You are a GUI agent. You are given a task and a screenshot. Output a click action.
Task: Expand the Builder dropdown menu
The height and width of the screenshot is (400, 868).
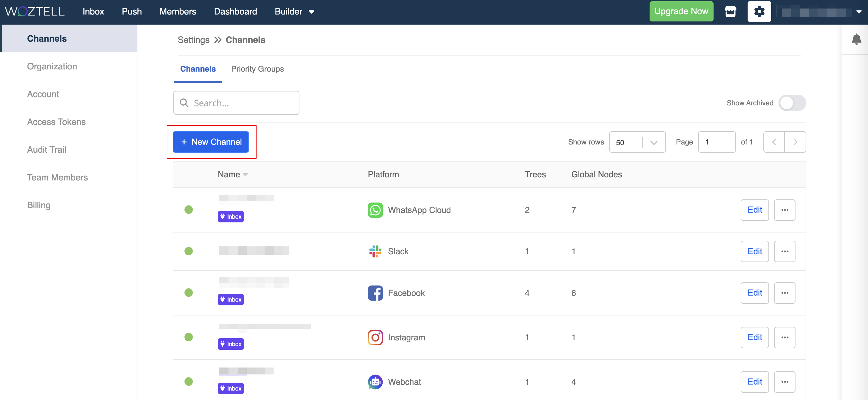(x=294, y=11)
